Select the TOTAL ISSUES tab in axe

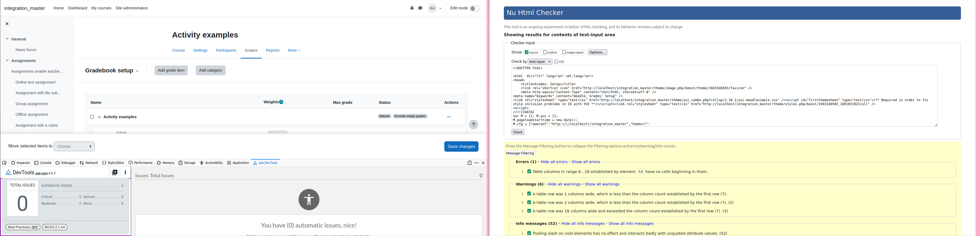pyautogui.click(x=22, y=185)
